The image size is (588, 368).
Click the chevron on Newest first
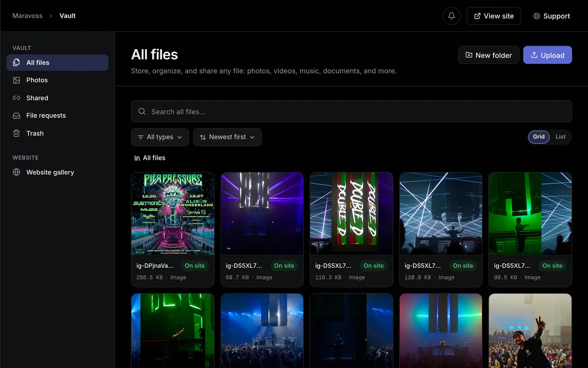[252, 137]
